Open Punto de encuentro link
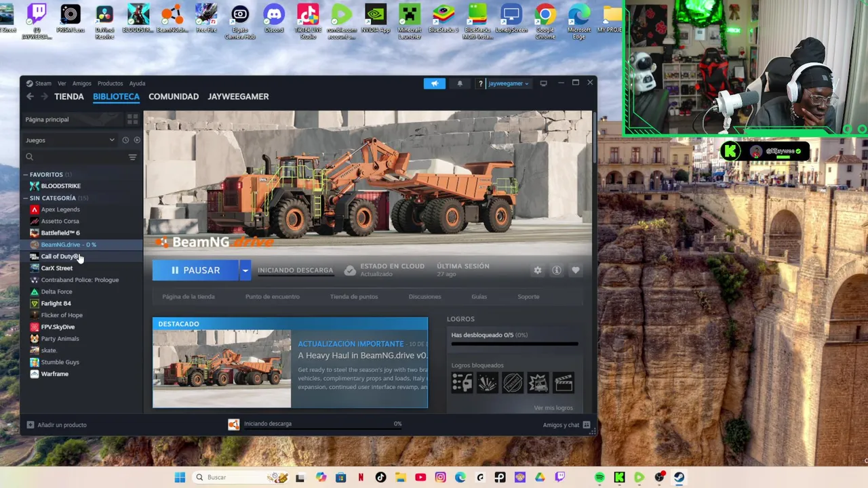 click(272, 297)
